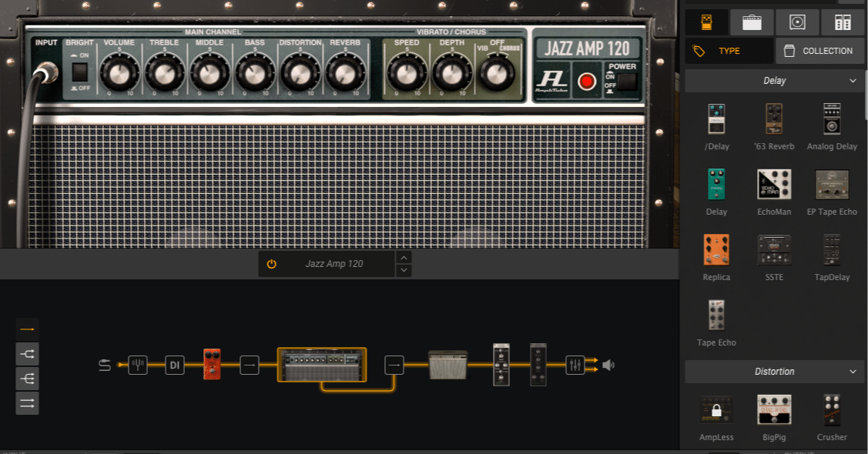Click the empty slot after the amp
Image resolution: width=868 pixels, height=454 pixels.
coord(394,365)
